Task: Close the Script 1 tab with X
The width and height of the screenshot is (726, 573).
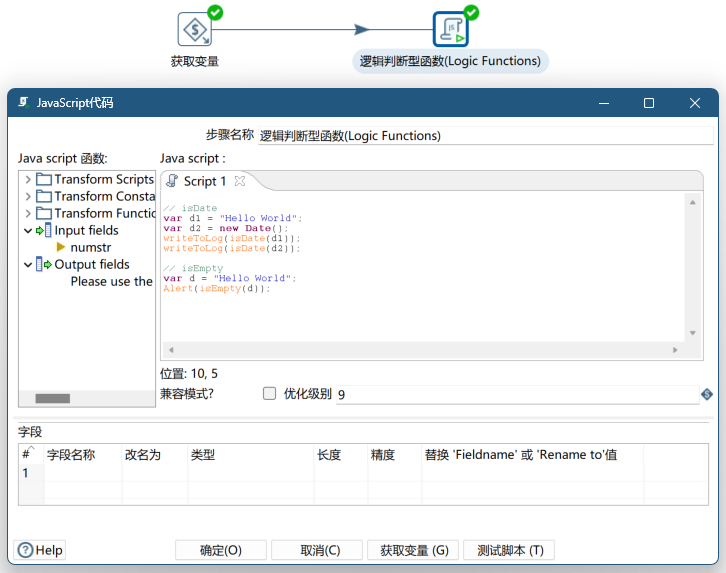Action: click(240, 181)
